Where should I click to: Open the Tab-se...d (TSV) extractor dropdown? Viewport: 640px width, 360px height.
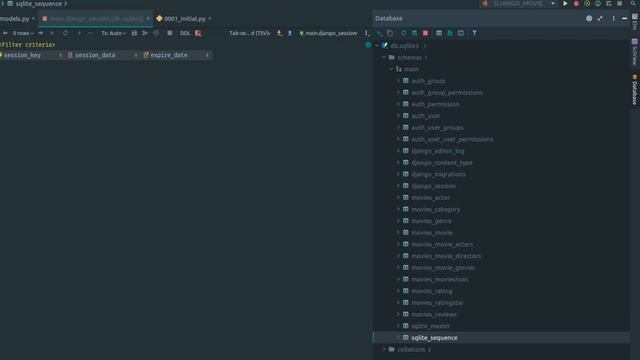tap(250, 33)
